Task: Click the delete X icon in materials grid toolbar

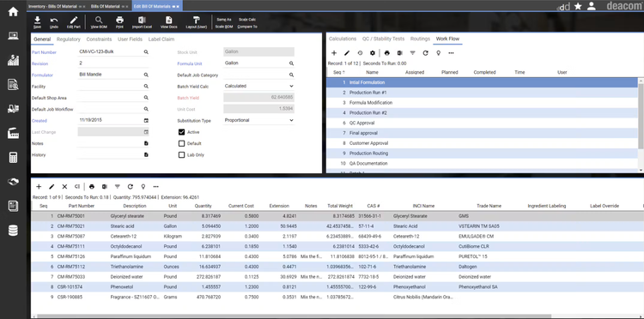Action: tap(64, 187)
